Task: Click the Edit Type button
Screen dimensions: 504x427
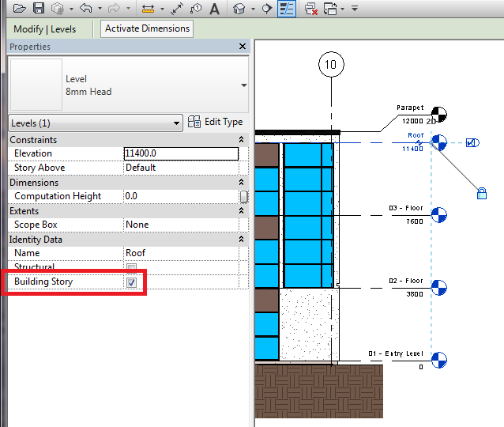Action: [x=215, y=122]
